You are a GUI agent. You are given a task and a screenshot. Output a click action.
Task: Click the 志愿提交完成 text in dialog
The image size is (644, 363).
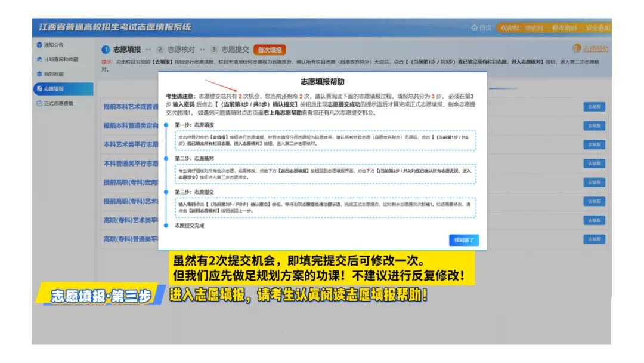pos(191,226)
